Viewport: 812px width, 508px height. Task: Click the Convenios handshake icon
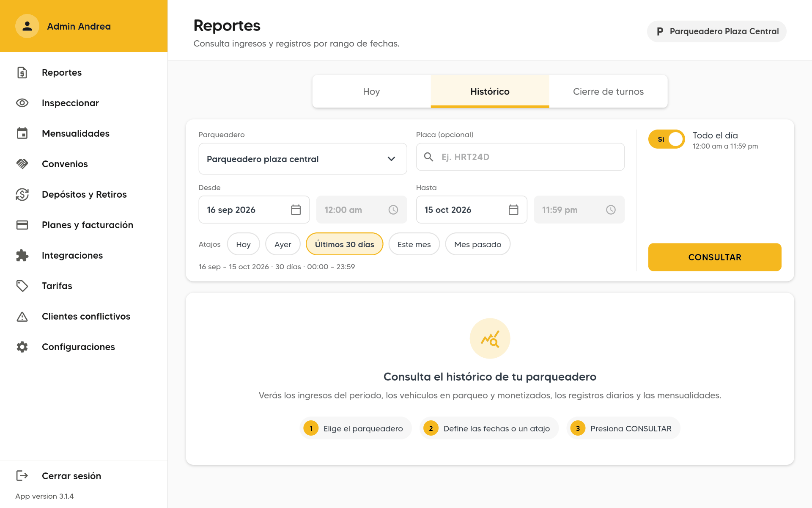(22, 164)
